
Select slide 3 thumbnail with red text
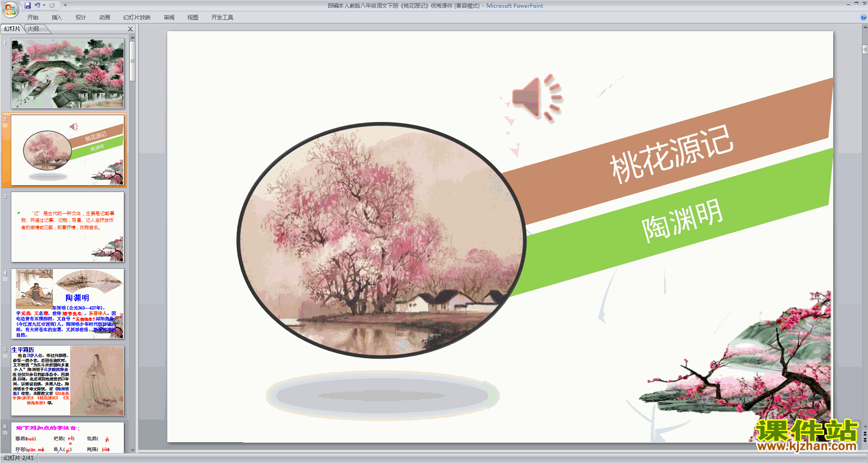pyautogui.click(x=68, y=227)
